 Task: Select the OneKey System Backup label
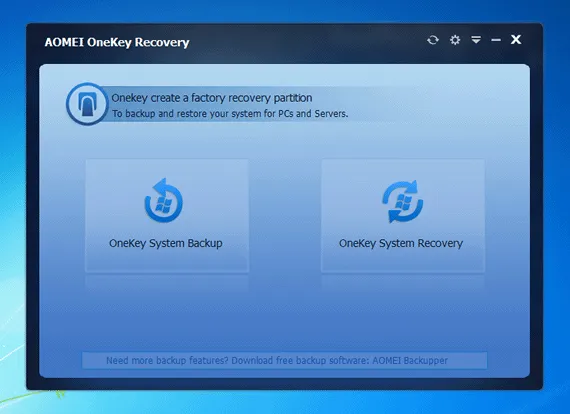pos(166,243)
